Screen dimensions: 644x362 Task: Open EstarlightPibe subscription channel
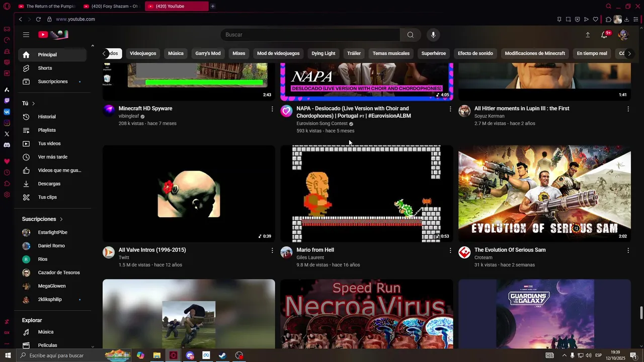53,232
